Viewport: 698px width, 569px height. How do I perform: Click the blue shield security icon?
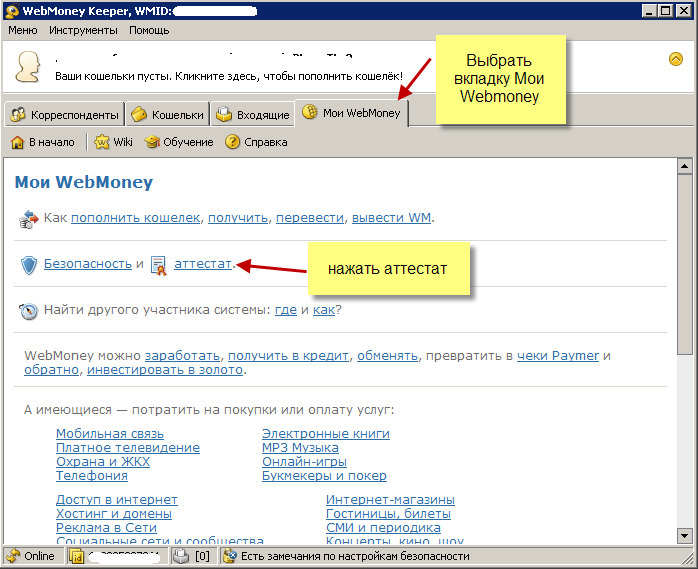pos(29,265)
